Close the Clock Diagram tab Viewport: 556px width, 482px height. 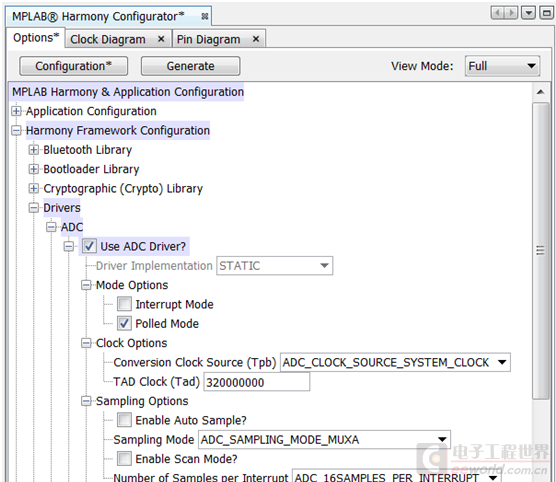[161, 39]
